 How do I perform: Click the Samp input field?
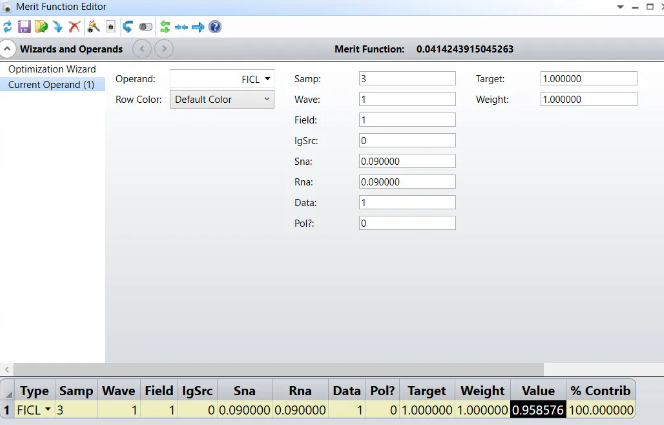(407, 79)
